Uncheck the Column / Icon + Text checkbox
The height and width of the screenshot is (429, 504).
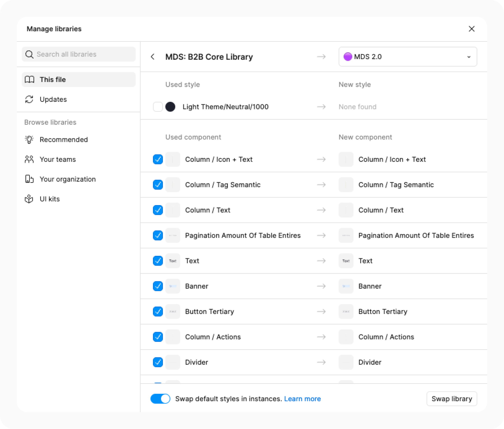coord(158,160)
